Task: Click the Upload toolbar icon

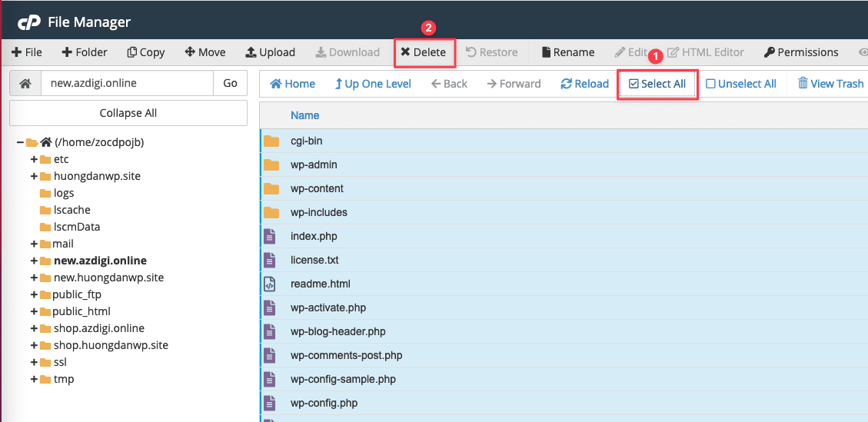Action: pyautogui.click(x=251, y=52)
